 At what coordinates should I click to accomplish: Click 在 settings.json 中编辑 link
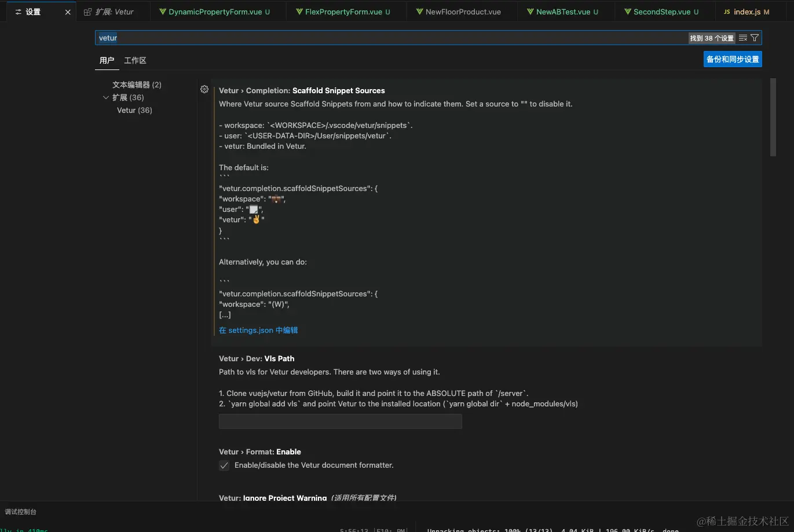(258, 330)
